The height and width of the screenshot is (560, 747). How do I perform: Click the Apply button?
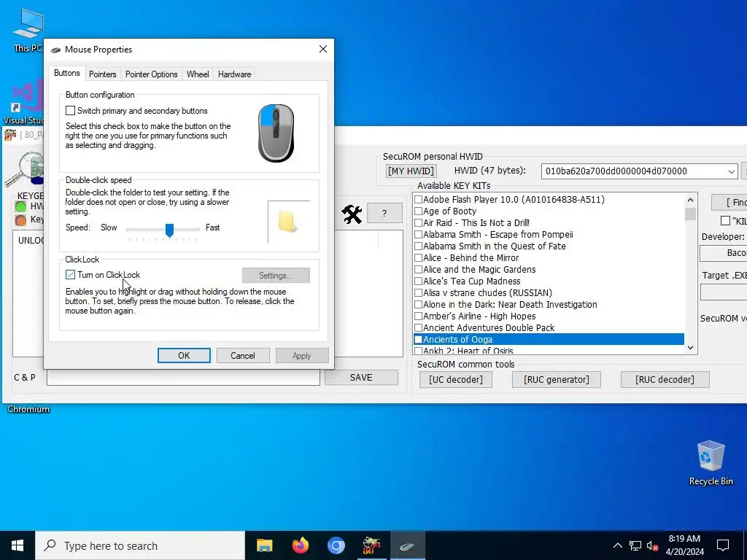click(302, 355)
